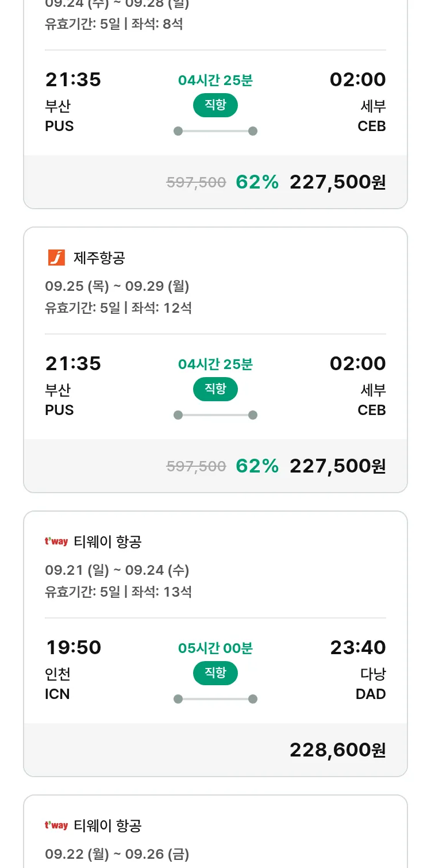Open the 제주항공 airline name
The width and height of the screenshot is (431, 868).
pos(99,258)
